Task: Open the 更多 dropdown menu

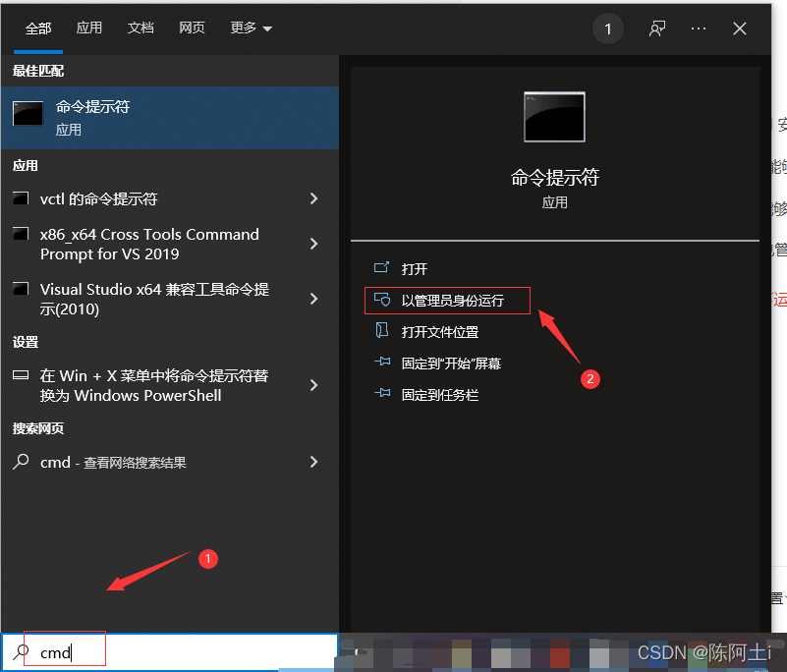Action: (x=251, y=28)
